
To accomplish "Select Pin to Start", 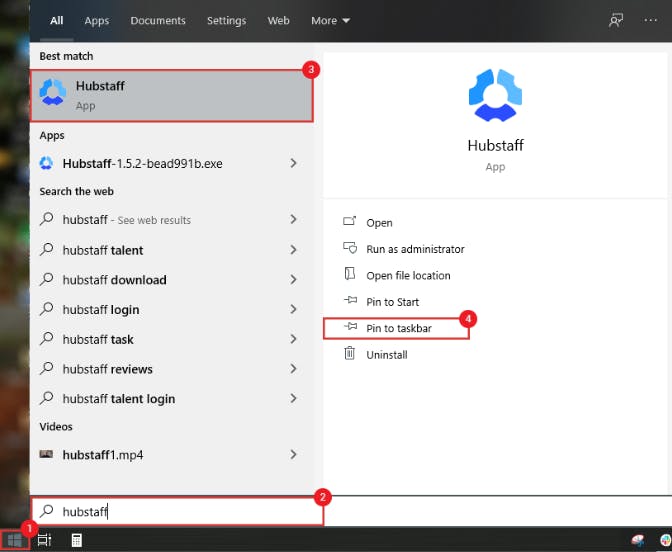I will (393, 302).
